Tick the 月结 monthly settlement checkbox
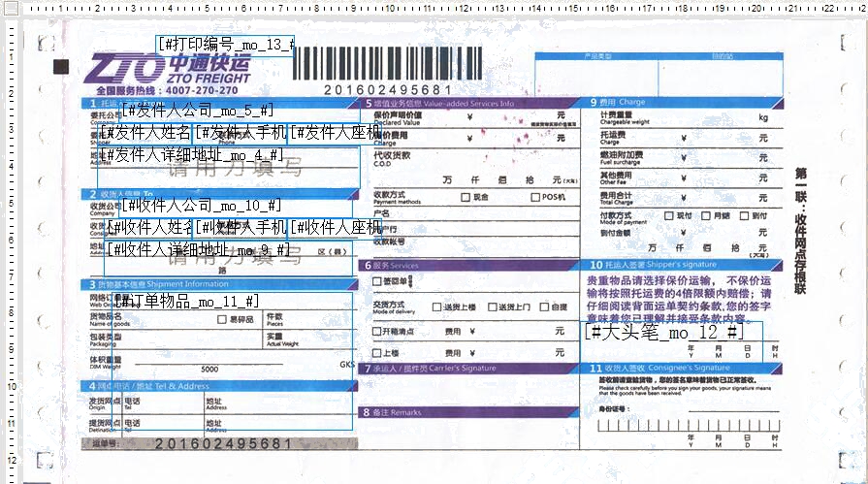Image resolution: width=868 pixels, height=484 pixels. point(705,215)
